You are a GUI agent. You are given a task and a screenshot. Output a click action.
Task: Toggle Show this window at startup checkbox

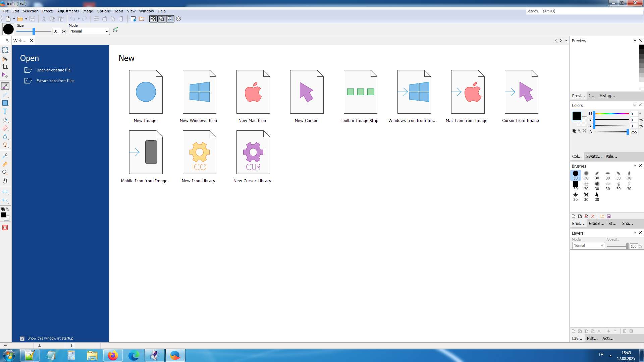point(22,339)
